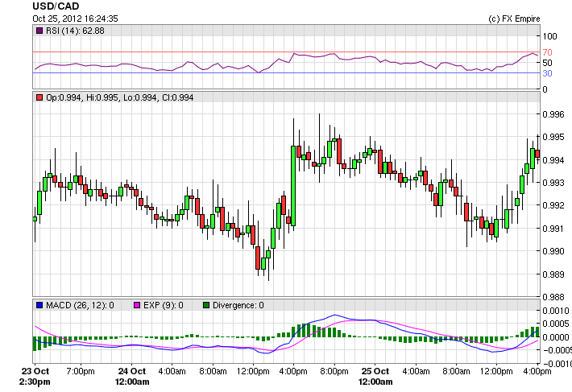Screen dimensions: 572x392
Task: Click the purple RSI legend swatch
Action: coord(39,31)
